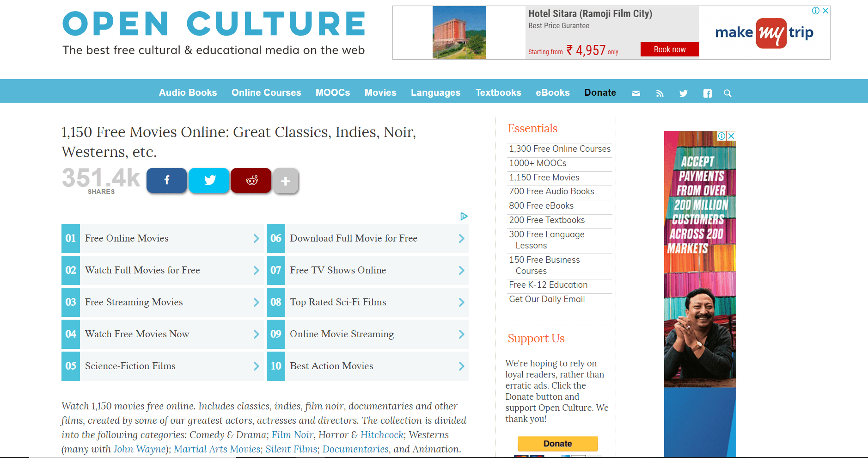This screenshot has width=868, height=458.
Task: Open more sharing options with the plus icon
Action: [286, 181]
